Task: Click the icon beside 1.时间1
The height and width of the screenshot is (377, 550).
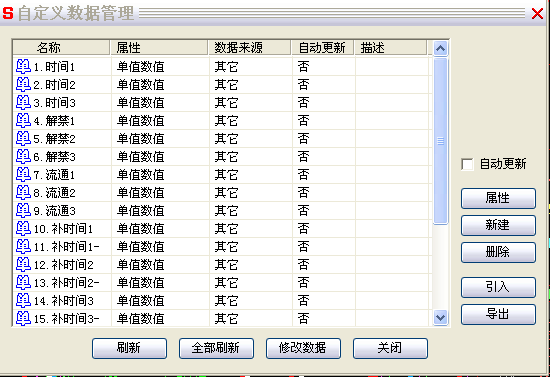Action: 24,66
